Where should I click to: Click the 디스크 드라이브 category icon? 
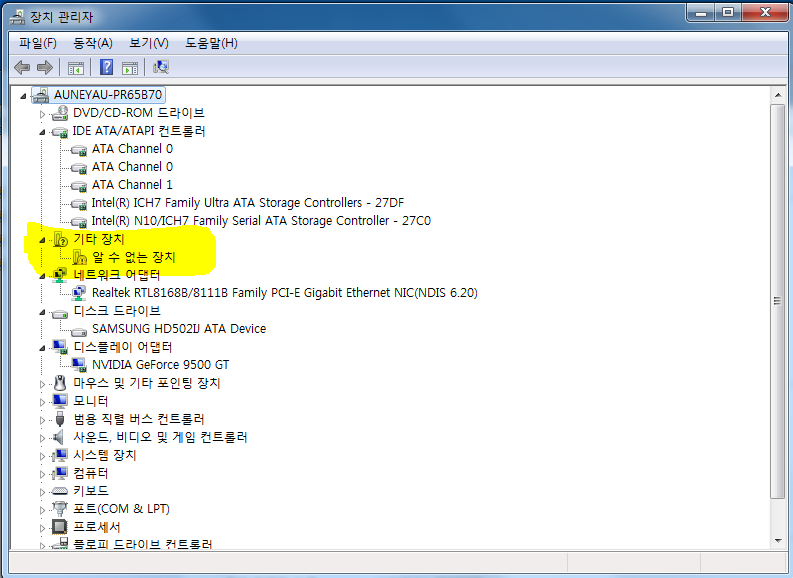(60, 313)
